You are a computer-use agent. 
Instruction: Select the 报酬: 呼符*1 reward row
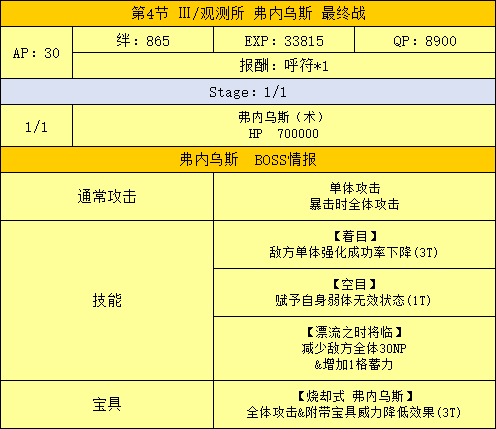pyautogui.click(x=284, y=66)
